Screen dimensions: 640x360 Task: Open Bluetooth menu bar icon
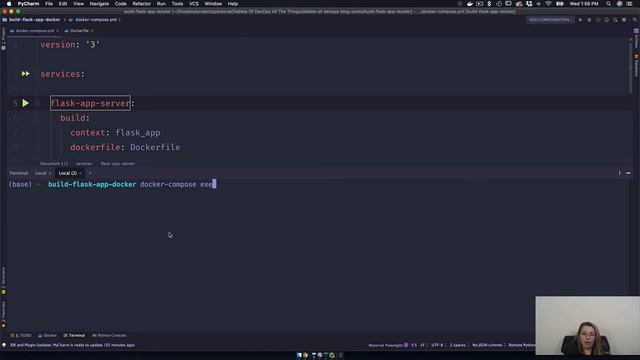(489, 4)
